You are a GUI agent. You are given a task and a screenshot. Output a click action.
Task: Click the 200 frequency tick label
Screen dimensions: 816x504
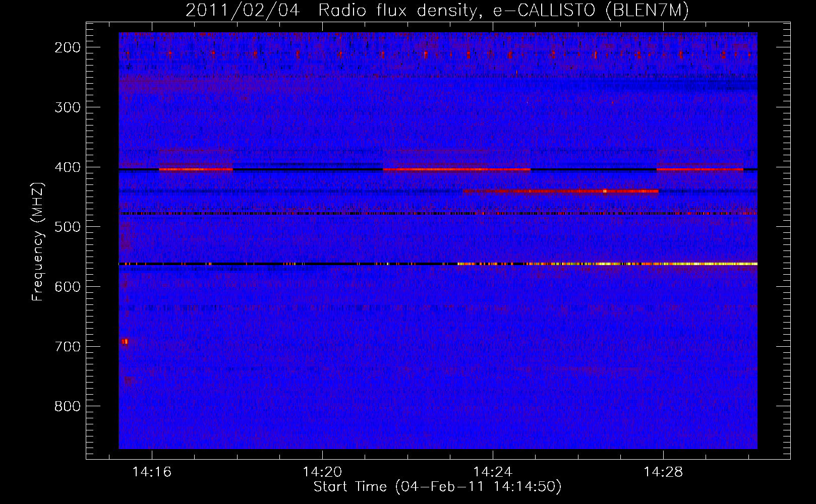point(68,47)
